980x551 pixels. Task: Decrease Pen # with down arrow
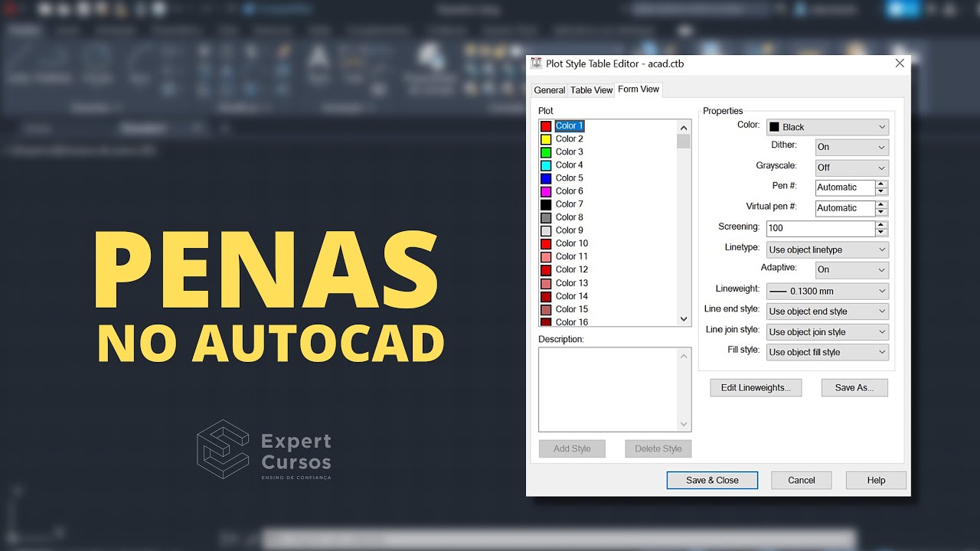point(882,192)
